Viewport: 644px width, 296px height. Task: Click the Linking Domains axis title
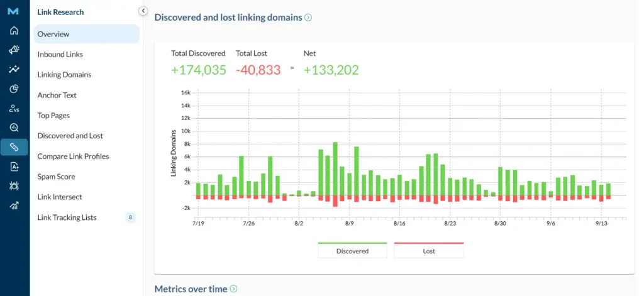pos(174,153)
